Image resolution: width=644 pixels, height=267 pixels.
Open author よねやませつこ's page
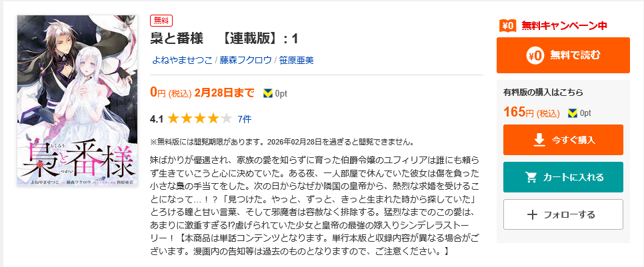click(x=181, y=60)
